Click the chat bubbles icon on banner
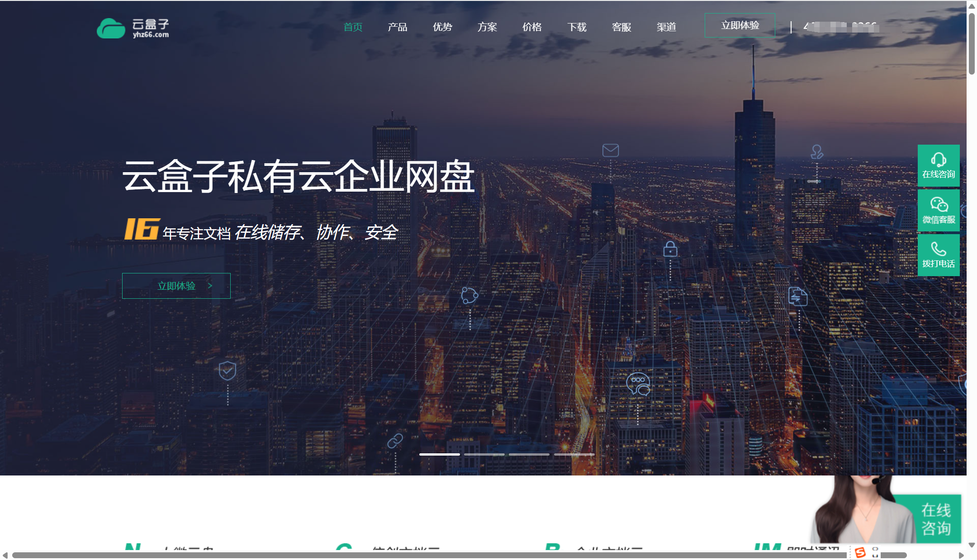The width and height of the screenshot is (977, 560). click(x=638, y=384)
